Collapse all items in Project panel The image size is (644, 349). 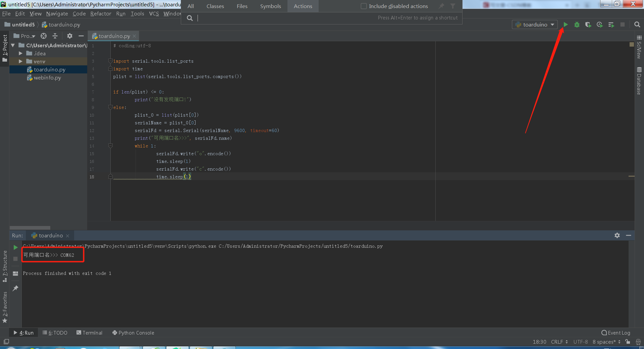coord(55,36)
